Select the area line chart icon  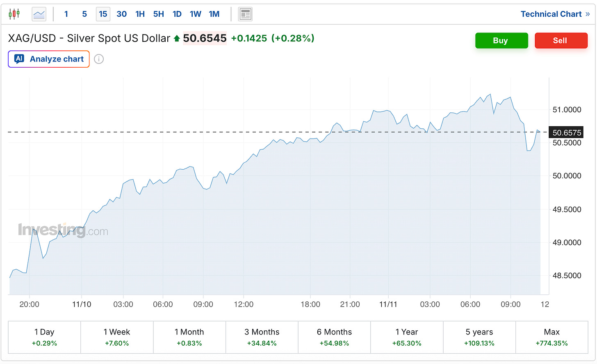click(39, 14)
